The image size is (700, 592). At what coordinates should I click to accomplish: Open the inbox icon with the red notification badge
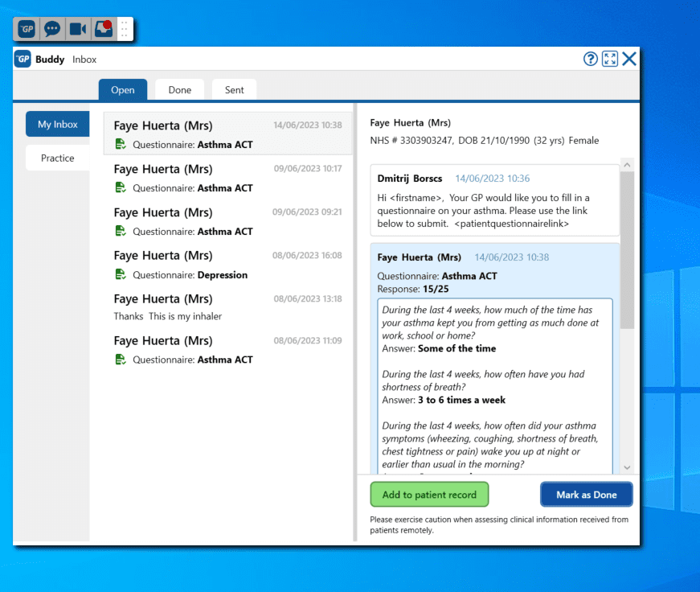tap(102, 28)
